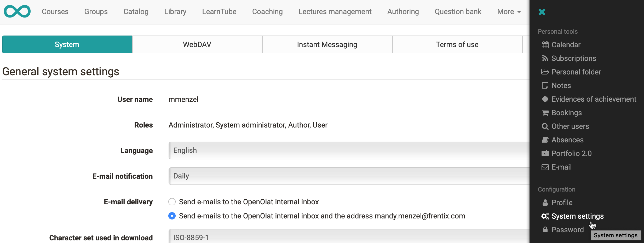Open the Notes tool
The width and height of the screenshot is (644, 243).
[561, 85]
